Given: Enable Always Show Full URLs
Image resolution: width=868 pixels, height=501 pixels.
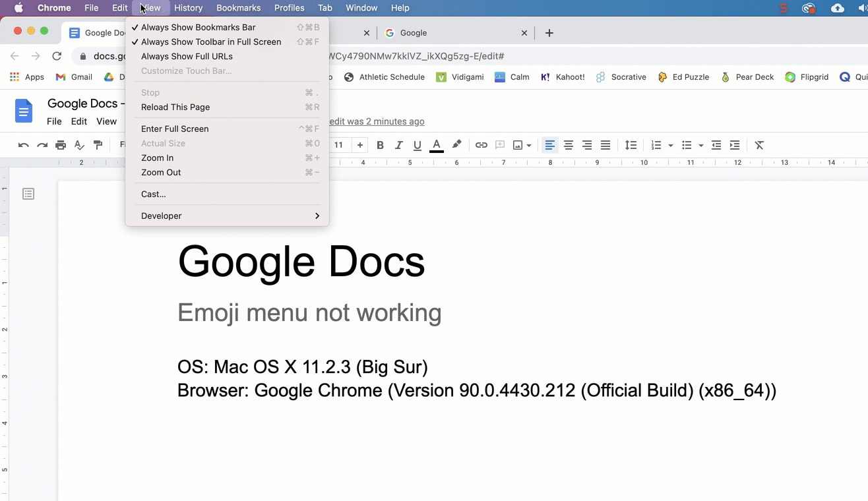Looking at the screenshot, I should pyautogui.click(x=187, y=56).
